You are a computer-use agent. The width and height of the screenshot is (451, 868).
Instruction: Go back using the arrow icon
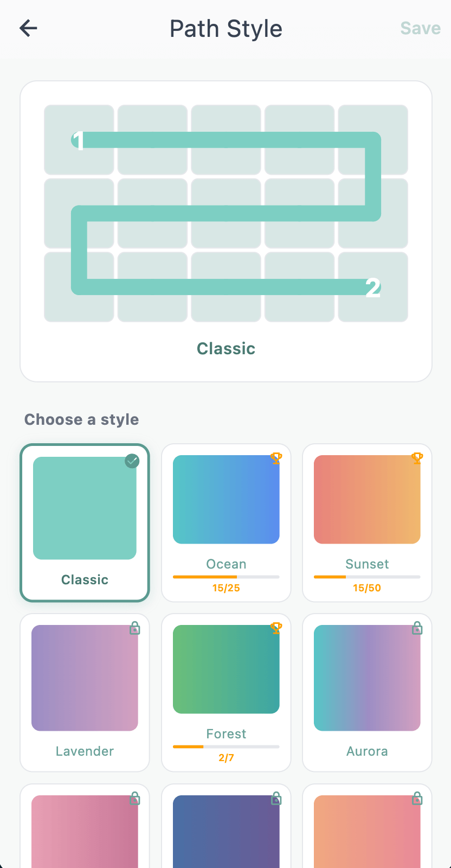[x=28, y=28]
